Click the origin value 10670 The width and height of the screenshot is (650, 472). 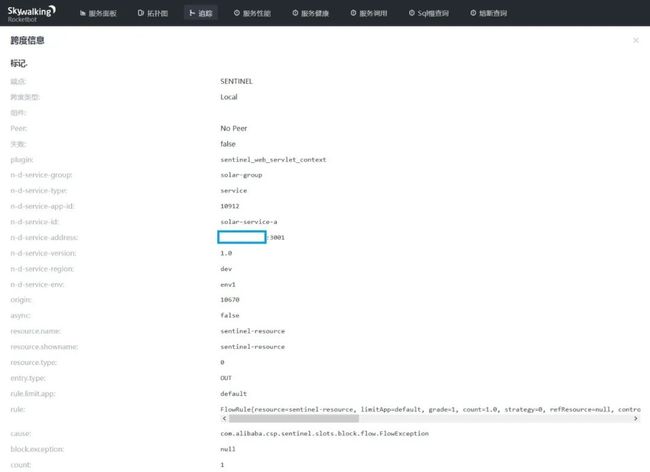(230, 300)
